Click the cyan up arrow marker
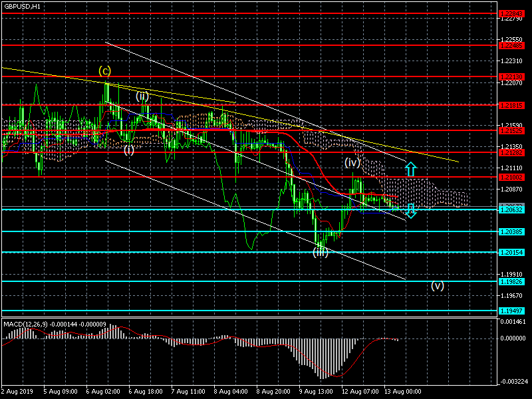Image resolution: width=532 pixels, height=399 pixels. (x=411, y=169)
